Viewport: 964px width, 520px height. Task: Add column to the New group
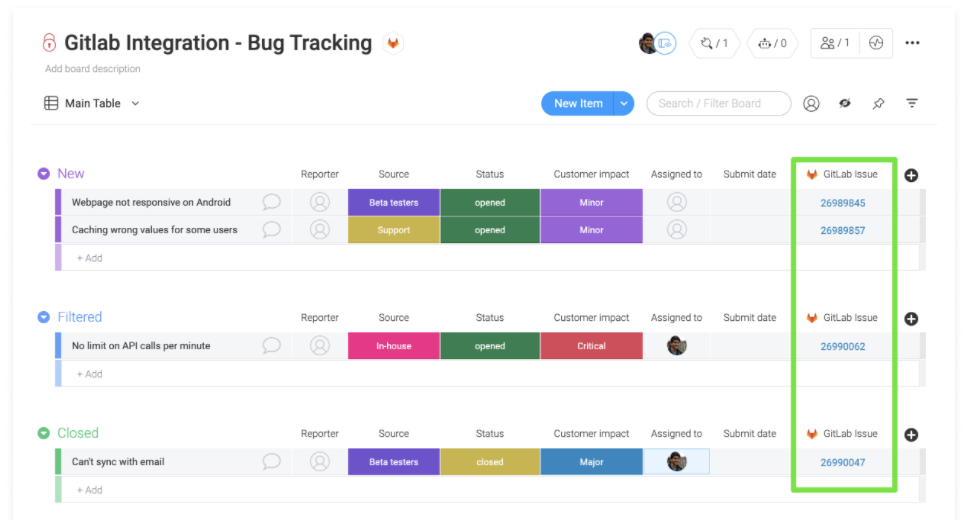911,175
